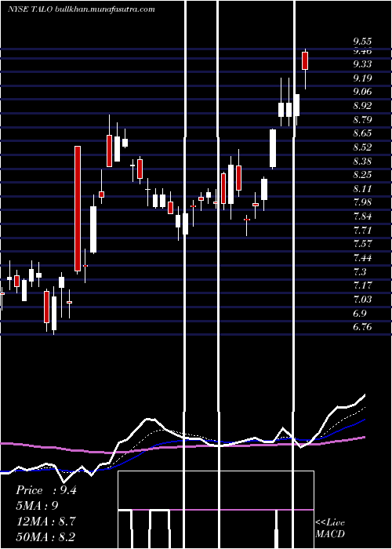392x549 pixels.
Task: Select the 8.52 price axis label
Action: point(362,147)
